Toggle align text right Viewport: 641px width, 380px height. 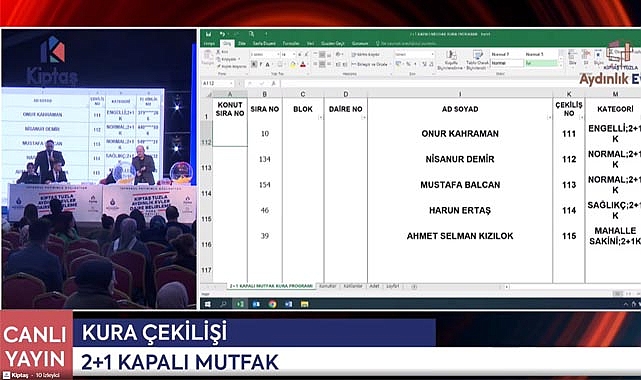(329, 64)
